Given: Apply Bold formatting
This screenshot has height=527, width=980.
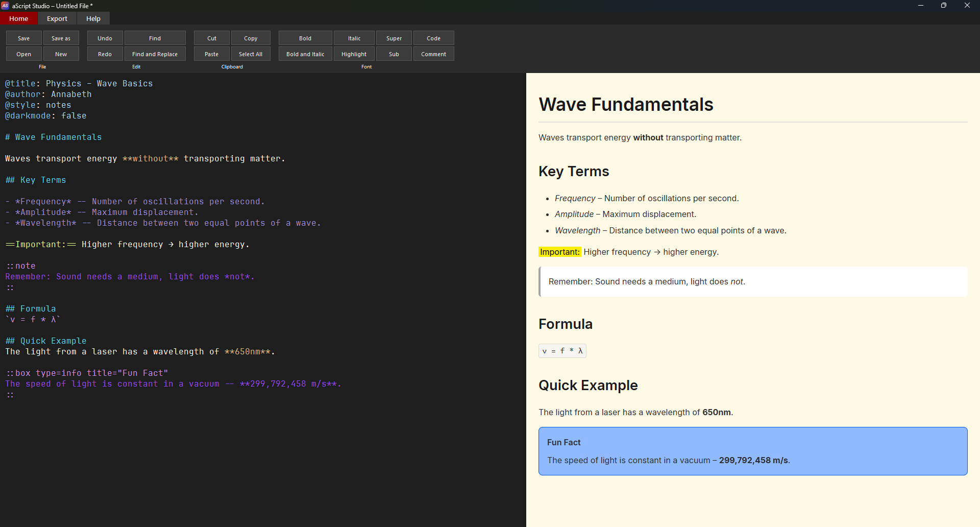Looking at the screenshot, I should tap(305, 38).
